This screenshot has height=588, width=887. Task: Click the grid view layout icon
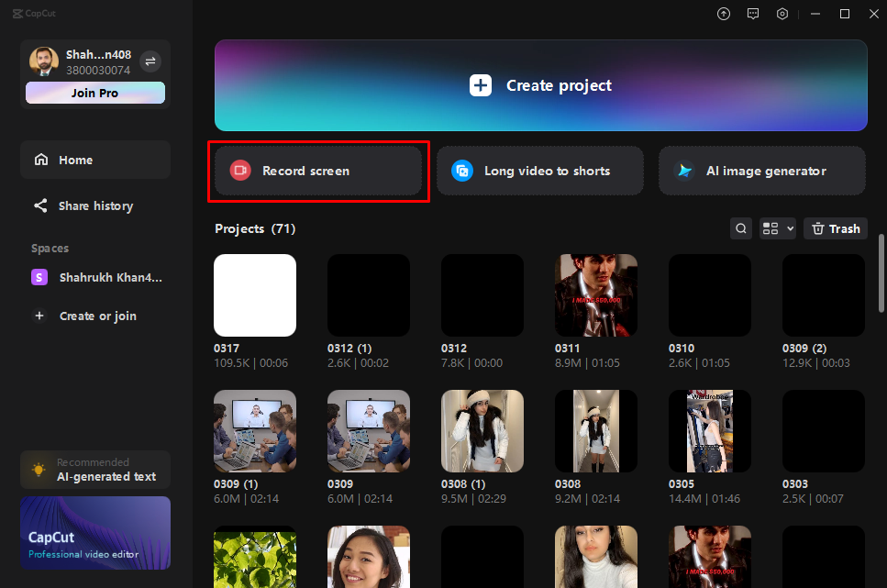[771, 228]
